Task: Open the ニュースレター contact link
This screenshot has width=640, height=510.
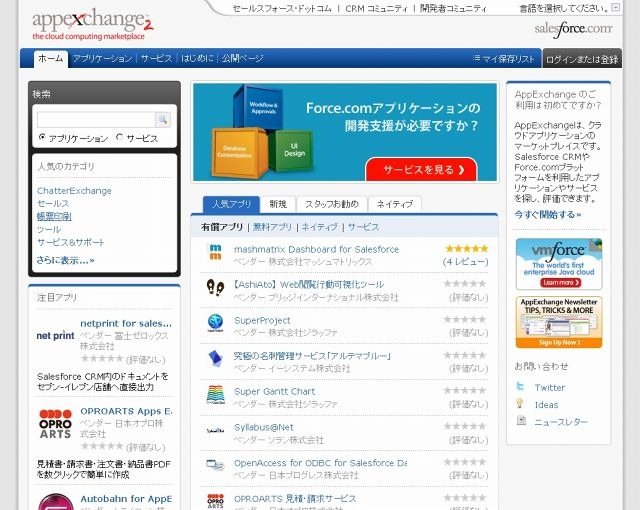Action: [561, 421]
